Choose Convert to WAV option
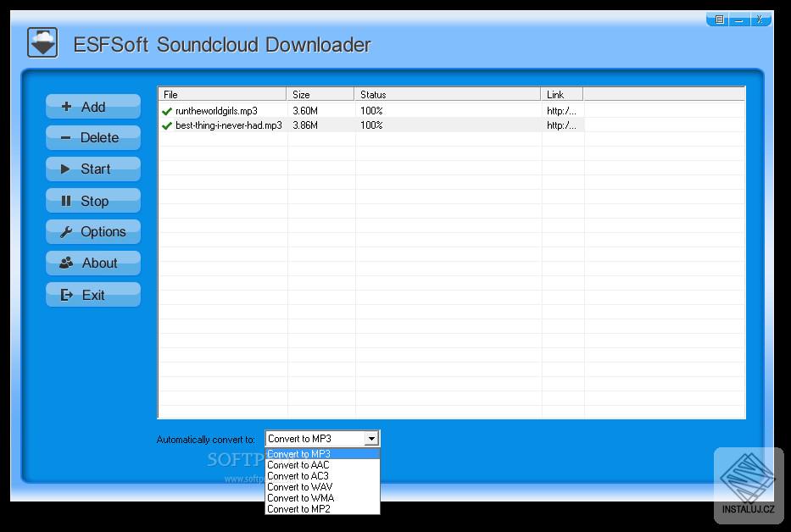The image size is (791, 532). pos(322,487)
